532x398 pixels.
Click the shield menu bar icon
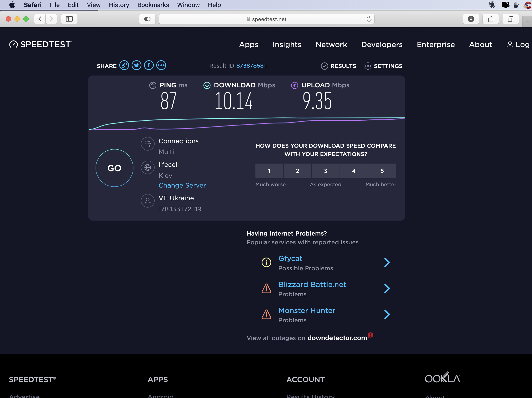(x=492, y=5)
